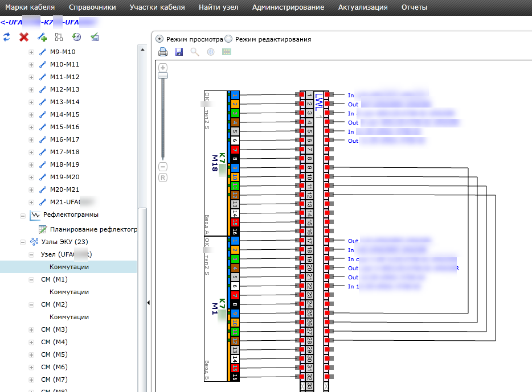Screen dimensions: 532x392
Task: Open the Справочники menu
Action: pyautogui.click(x=92, y=7)
